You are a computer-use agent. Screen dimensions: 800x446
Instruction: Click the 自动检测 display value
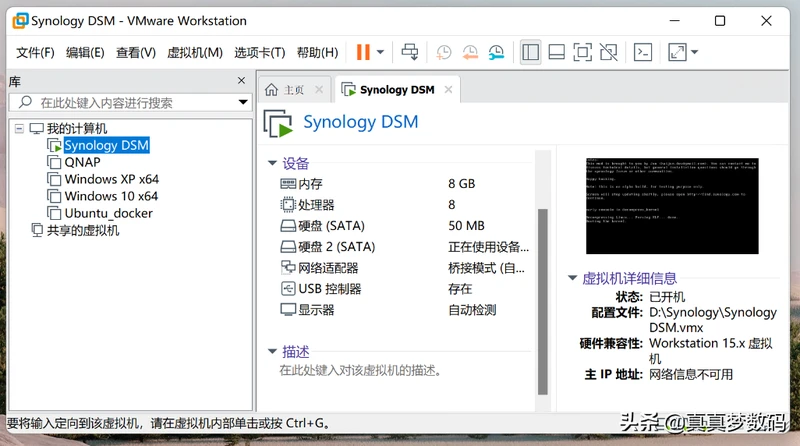click(472, 310)
